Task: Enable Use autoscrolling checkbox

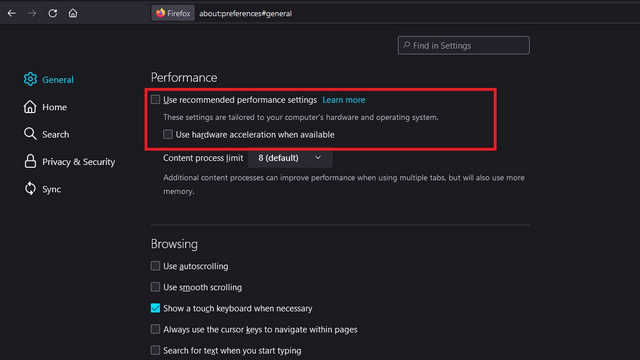Action: (x=155, y=266)
